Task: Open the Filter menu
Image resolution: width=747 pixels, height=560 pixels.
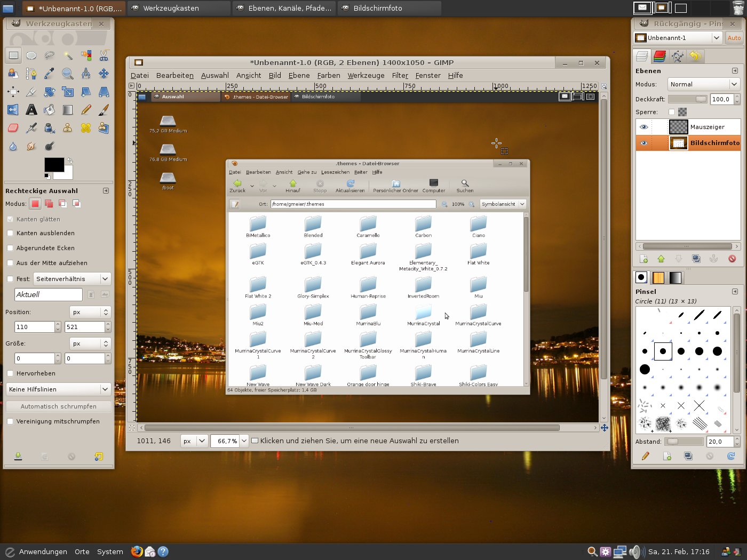Action: (x=400, y=75)
